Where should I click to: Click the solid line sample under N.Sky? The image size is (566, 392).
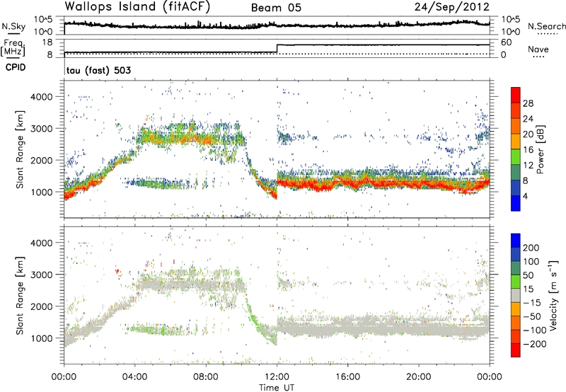coord(13,33)
